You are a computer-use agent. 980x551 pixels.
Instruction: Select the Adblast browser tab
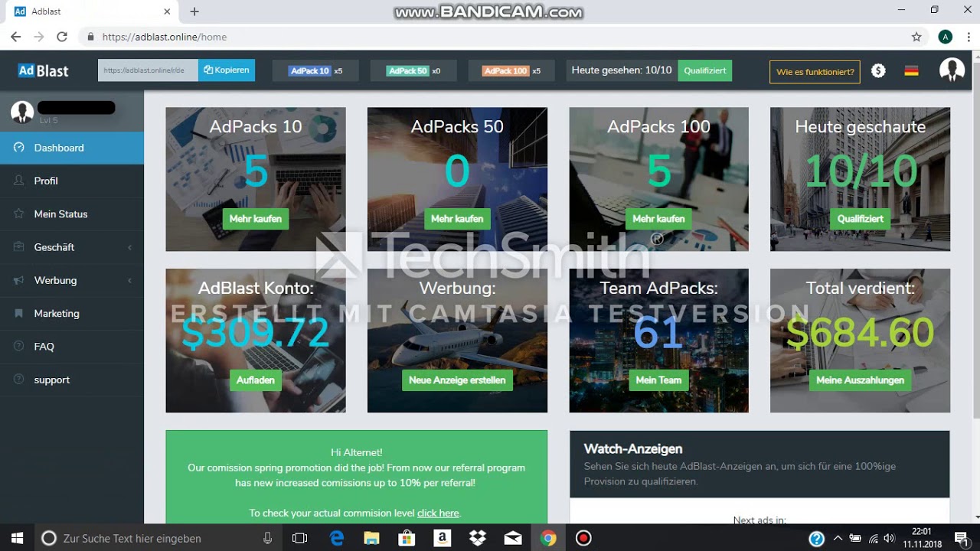(x=93, y=11)
